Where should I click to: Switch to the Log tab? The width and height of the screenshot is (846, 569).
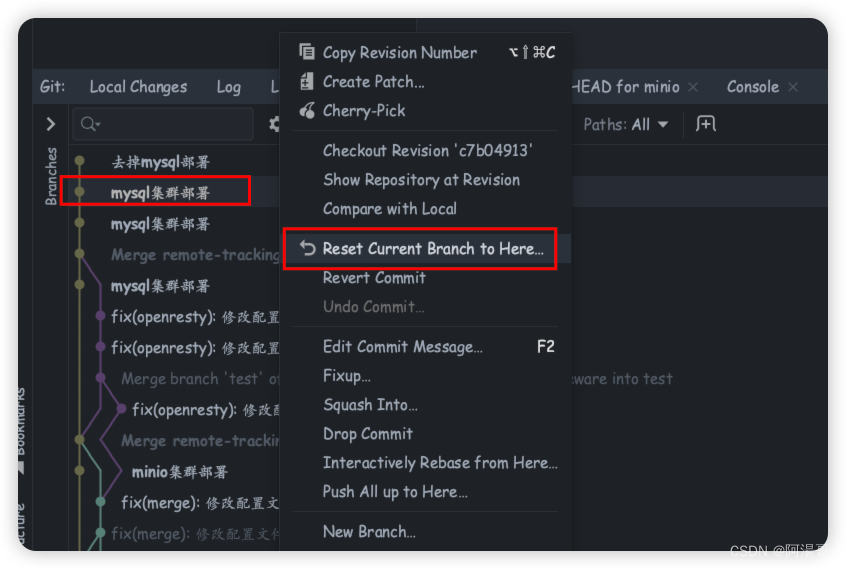229,87
